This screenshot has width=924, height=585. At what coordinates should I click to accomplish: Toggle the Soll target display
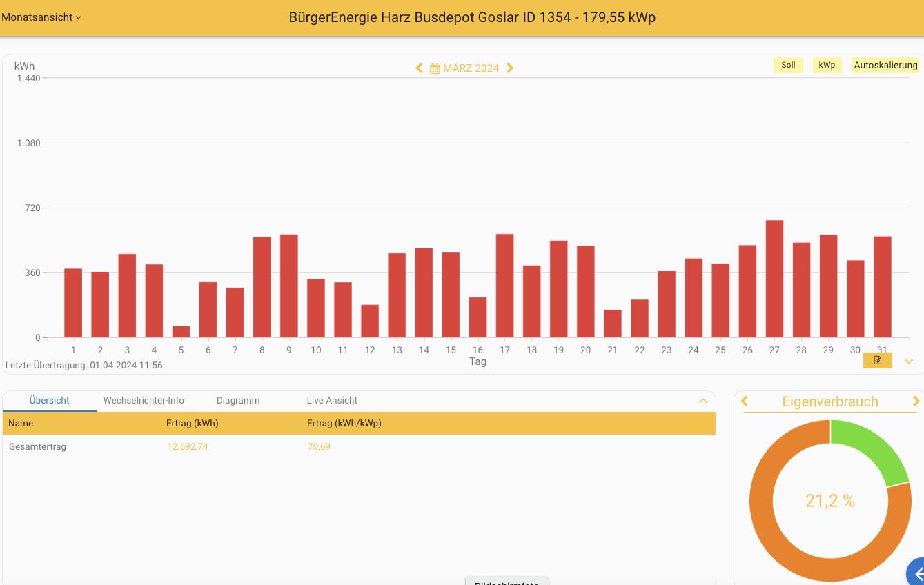coord(788,66)
